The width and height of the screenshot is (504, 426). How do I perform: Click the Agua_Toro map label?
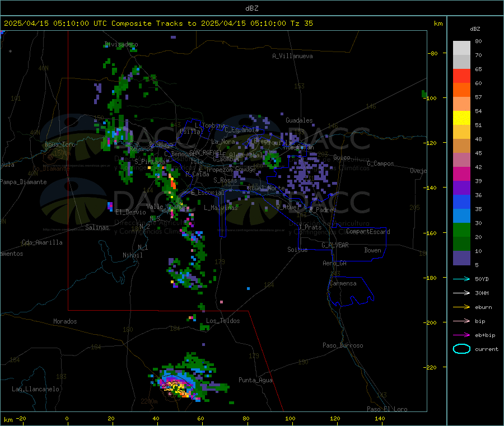[60, 144]
